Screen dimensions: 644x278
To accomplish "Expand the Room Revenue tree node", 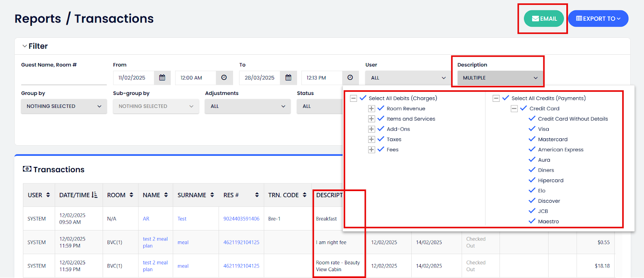I will tap(372, 109).
